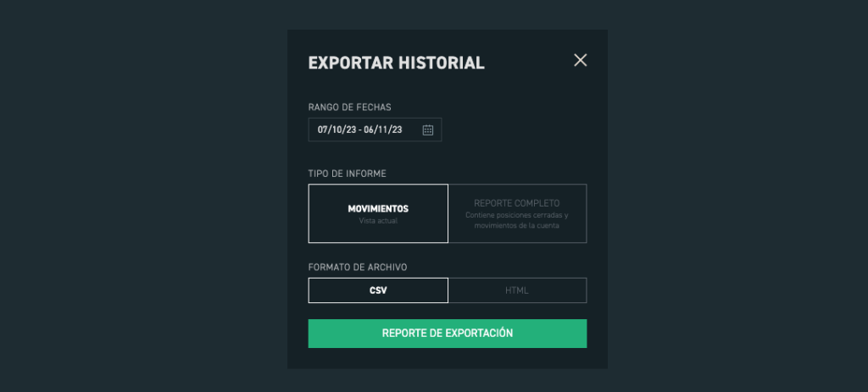Click the dimmed backdrop left of dialog
This screenshot has height=392, width=868.
click(x=144, y=195)
